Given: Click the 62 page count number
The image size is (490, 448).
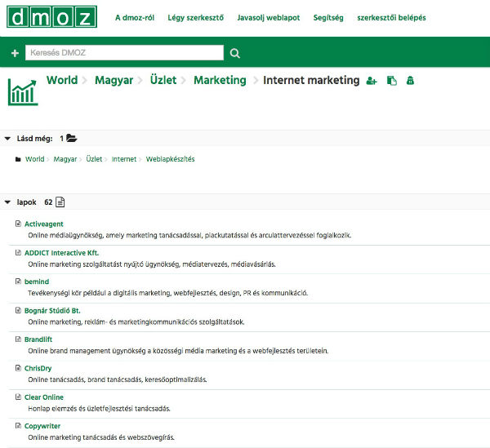Looking at the screenshot, I should [x=48, y=202].
